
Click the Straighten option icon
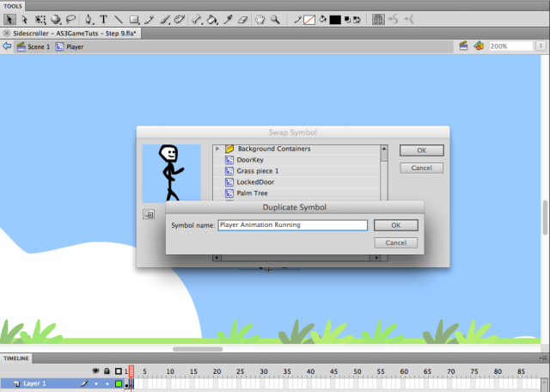click(x=409, y=19)
